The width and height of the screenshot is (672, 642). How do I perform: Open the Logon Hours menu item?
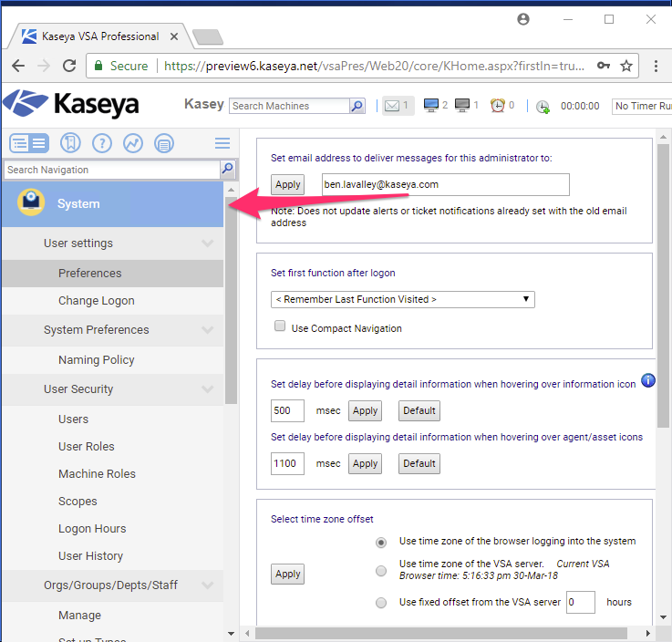(x=113, y=529)
